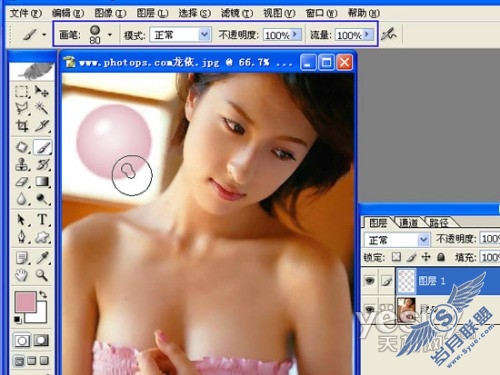Switch to Full Screen mode

44,361
